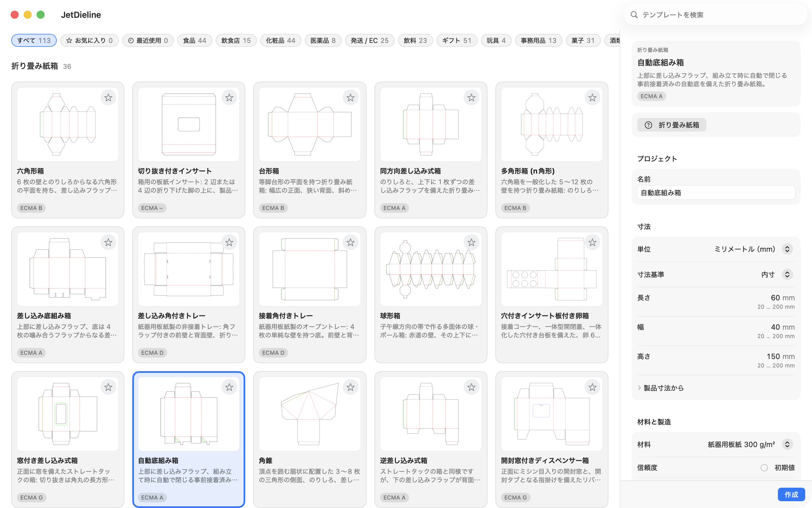Image resolution: width=812 pixels, height=508 pixels.
Task: Open the 単位 ミリメートル (mm) dropdown
Action: 787,249
